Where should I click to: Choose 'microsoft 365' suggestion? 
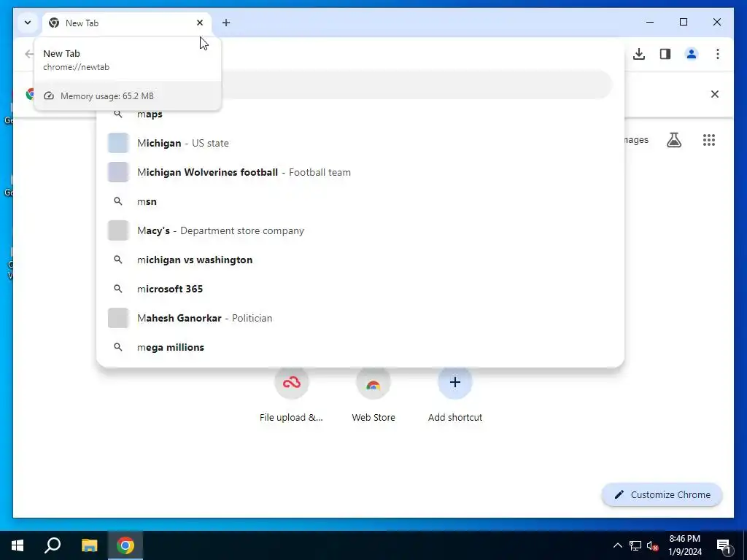pyautogui.click(x=360, y=289)
